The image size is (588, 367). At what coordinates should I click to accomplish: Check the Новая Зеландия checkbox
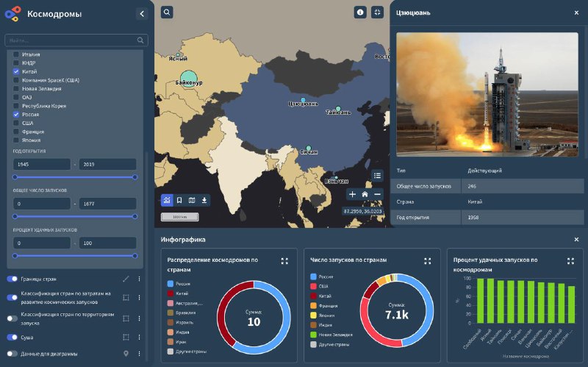[16, 88]
